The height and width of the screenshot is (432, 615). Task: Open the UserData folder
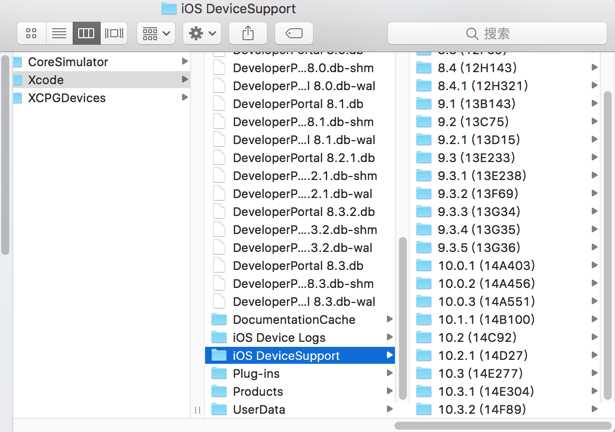click(300, 410)
